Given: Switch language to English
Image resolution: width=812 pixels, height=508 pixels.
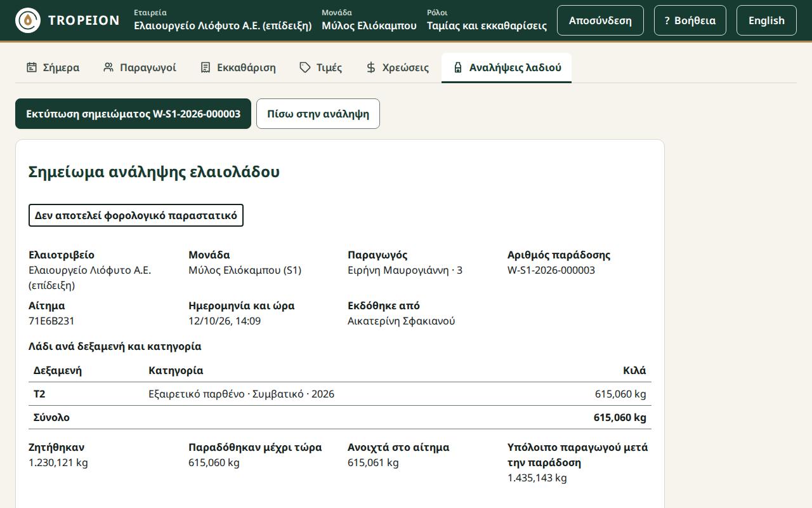Looking at the screenshot, I should [x=766, y=20].
